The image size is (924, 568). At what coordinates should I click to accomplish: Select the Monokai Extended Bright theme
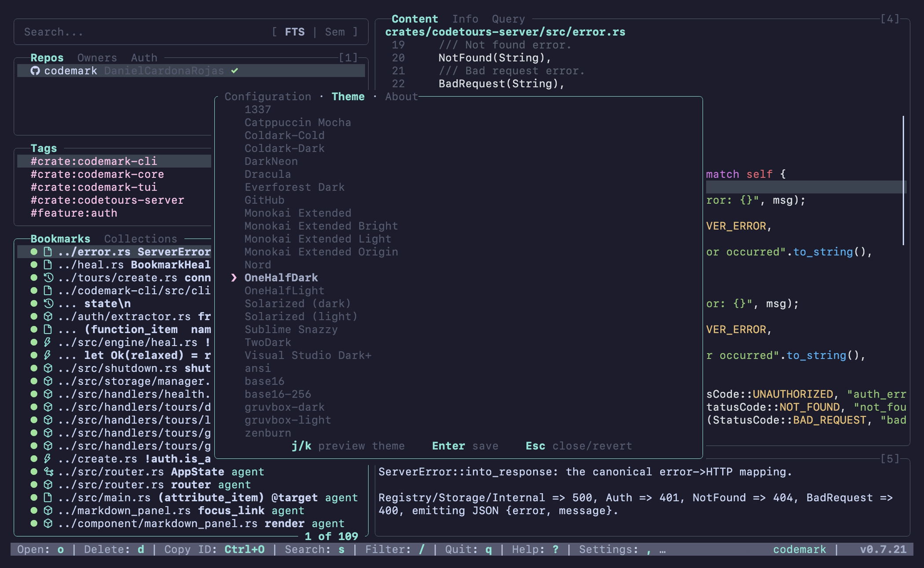[321, 226]
